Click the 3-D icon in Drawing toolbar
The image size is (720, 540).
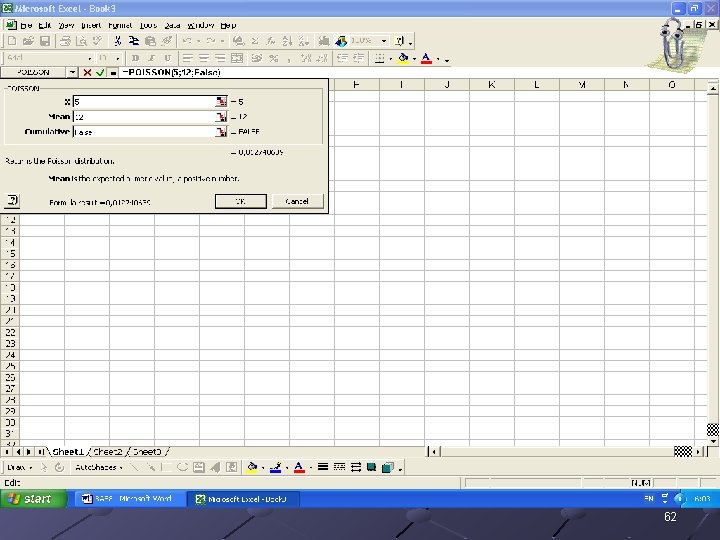(388, 467)
